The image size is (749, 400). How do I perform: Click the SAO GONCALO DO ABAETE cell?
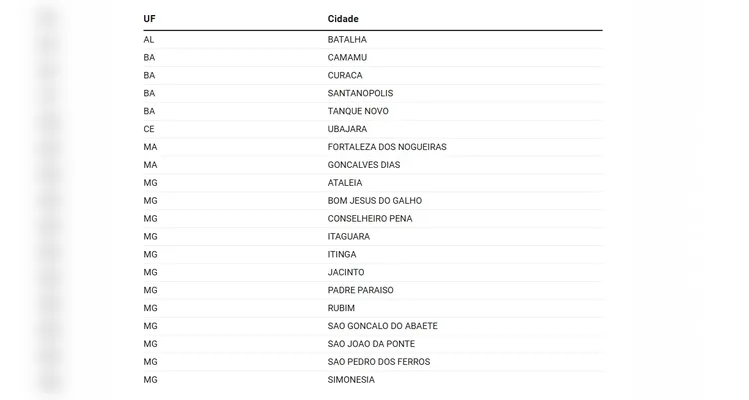pos(382,326)
